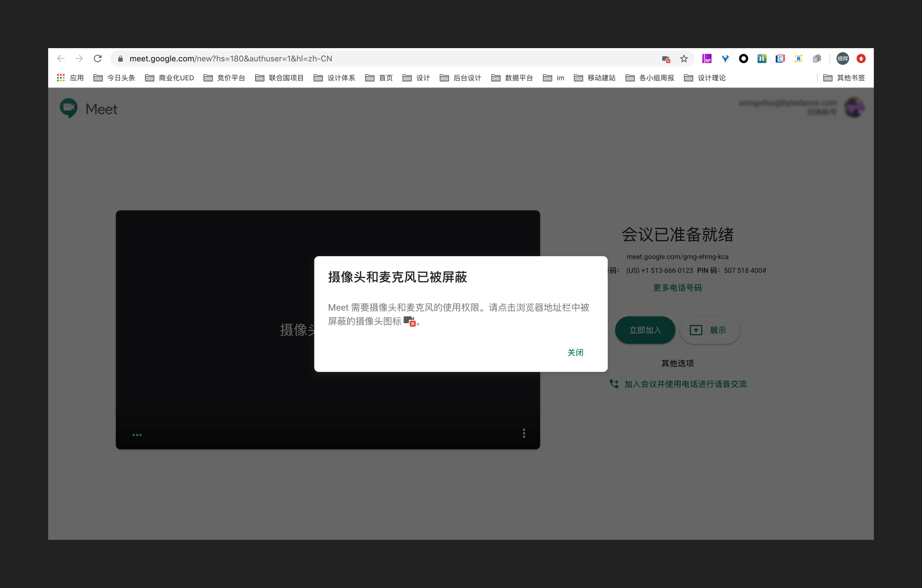Screen dimensions: 922x588
Task: Join the meeting with 立即加入
Action: pyautogui.click(x=645, y=330)
